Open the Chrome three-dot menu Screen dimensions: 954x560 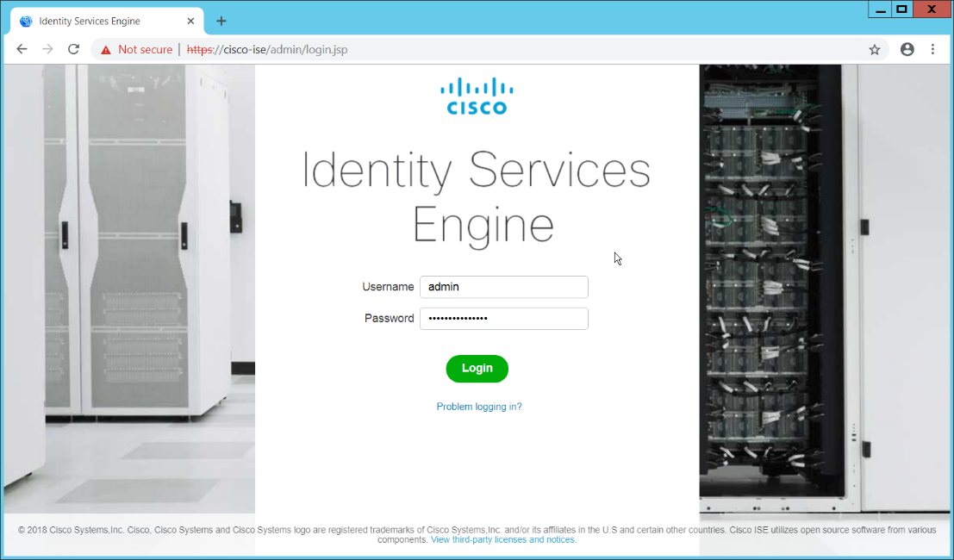click(932, 50)
